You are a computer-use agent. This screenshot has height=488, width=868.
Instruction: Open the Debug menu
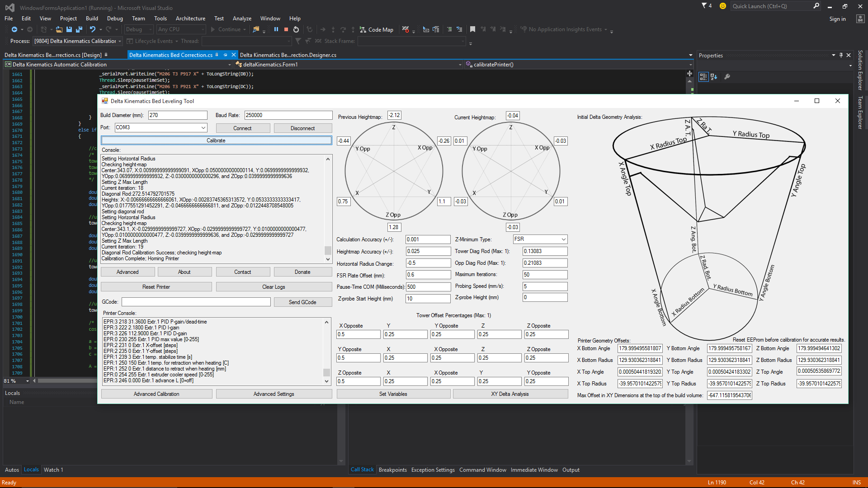click(115, 19)
